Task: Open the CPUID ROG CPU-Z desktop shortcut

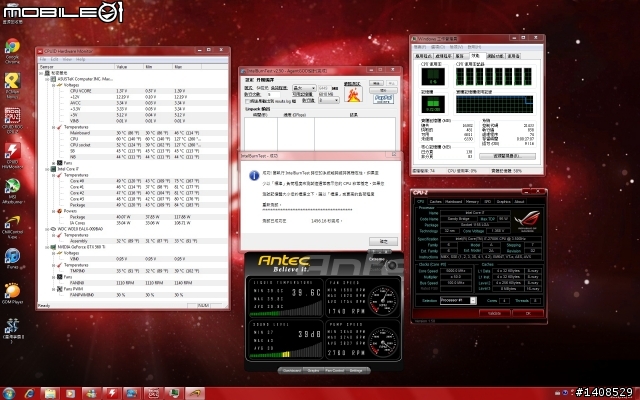Action: pyautogui.click(x=12, y=120)
